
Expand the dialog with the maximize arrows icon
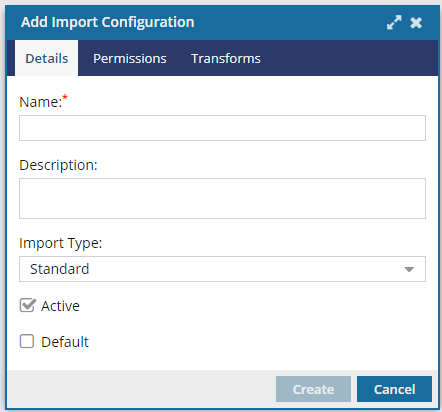[394, 23]
